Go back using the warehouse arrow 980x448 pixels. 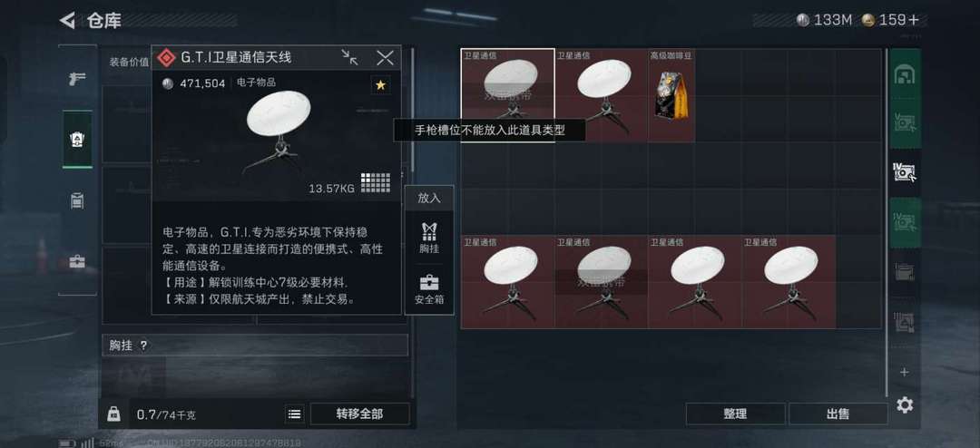click(x=67, y=21)
